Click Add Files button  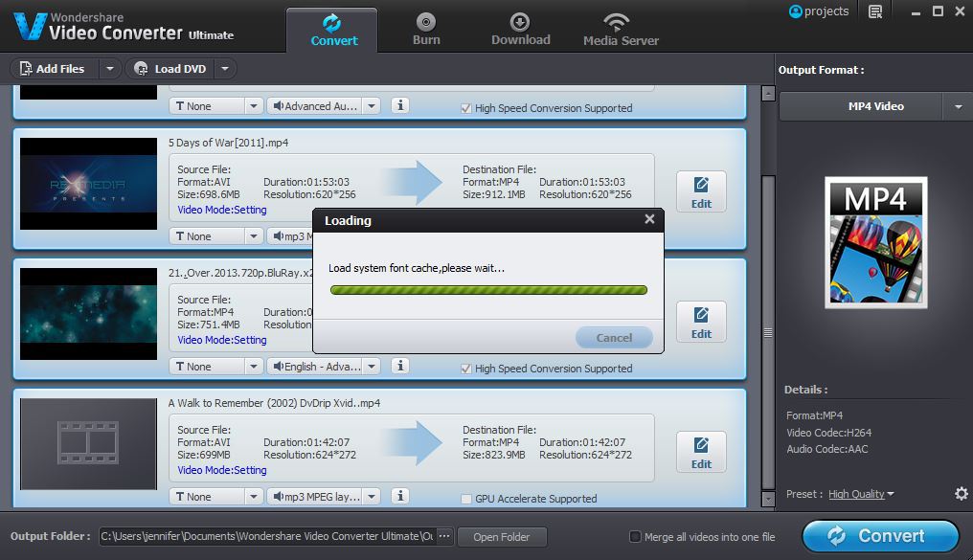coord(54,69)
